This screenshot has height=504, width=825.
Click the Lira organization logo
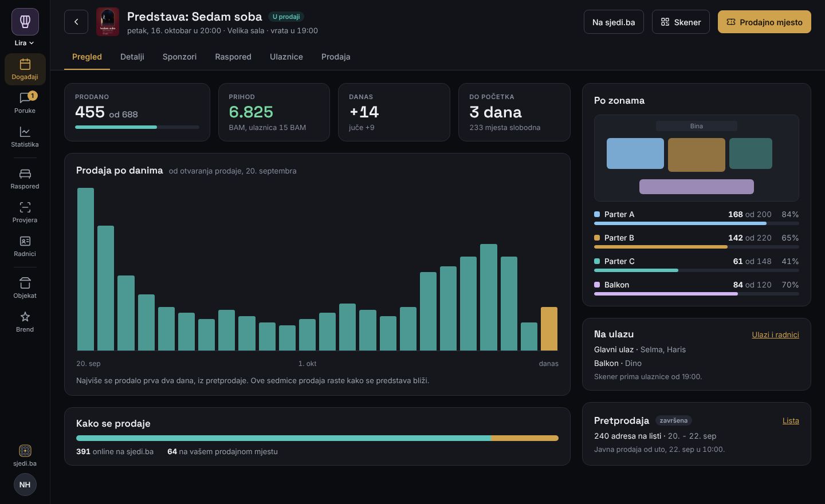click(x=25, y=22)
